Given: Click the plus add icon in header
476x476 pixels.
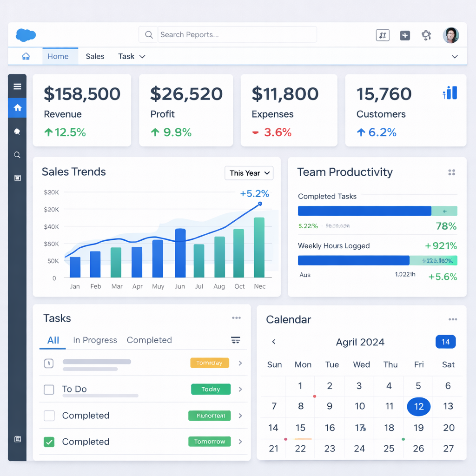Looking at the screenshot, I should 405,35.
